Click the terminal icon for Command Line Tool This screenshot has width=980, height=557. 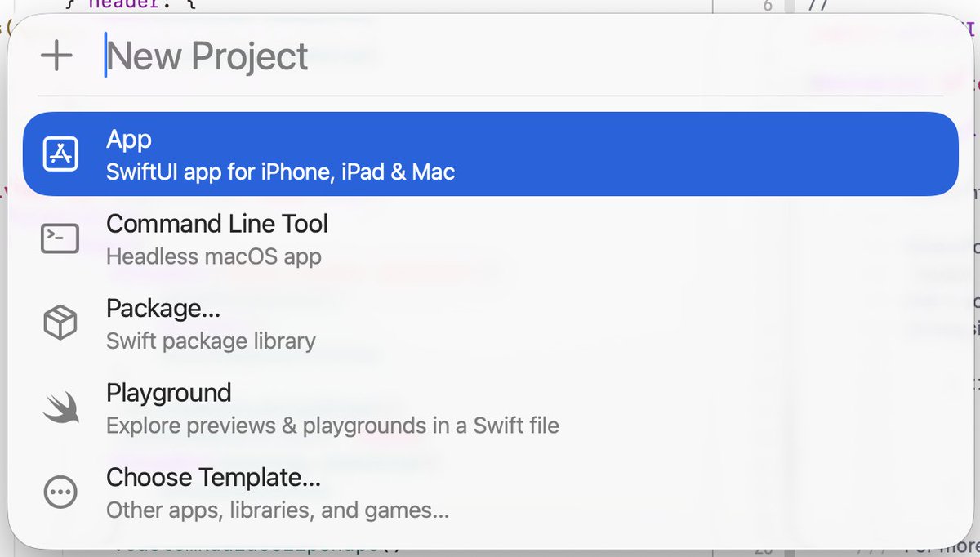60,238
